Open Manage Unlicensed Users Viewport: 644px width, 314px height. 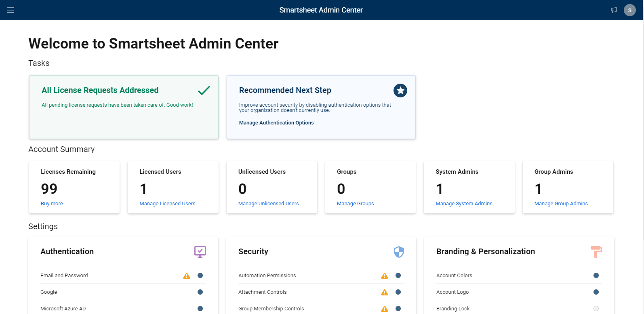tap(269, 204)
